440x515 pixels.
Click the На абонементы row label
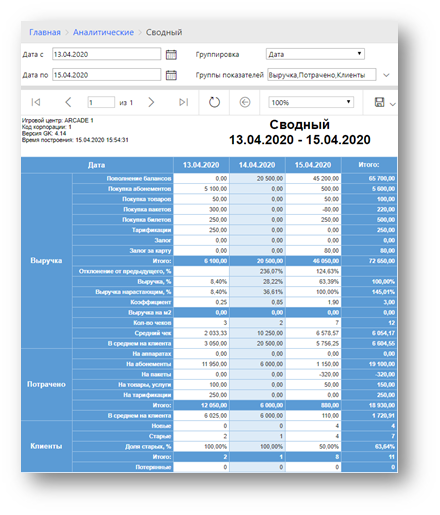pos(149,364)
